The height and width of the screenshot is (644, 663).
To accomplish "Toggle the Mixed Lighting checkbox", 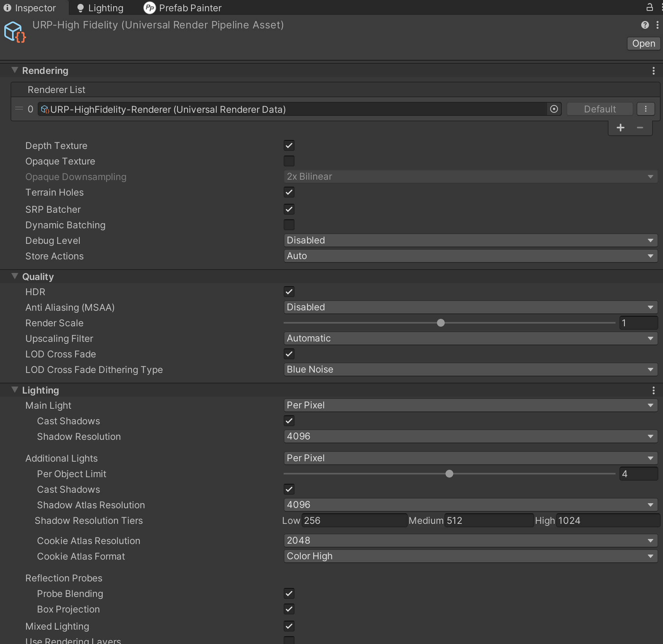I will pos(289,626).
